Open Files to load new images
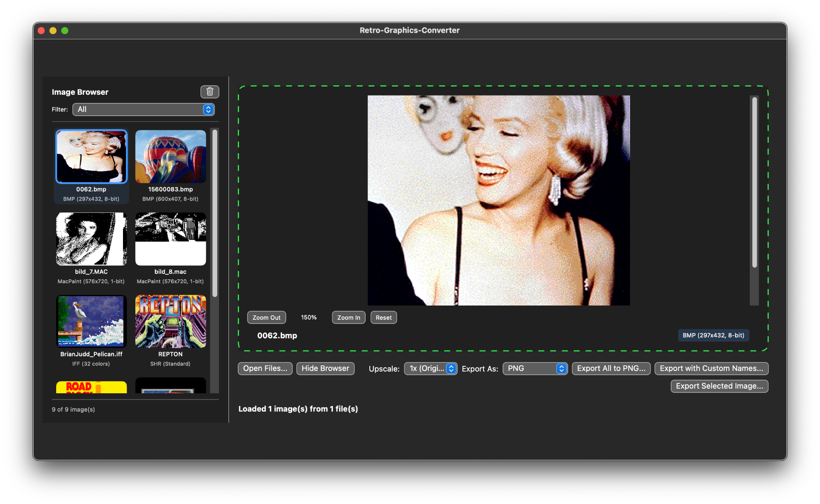The width and height of the screenshot is (820, 504). point(265,368)
